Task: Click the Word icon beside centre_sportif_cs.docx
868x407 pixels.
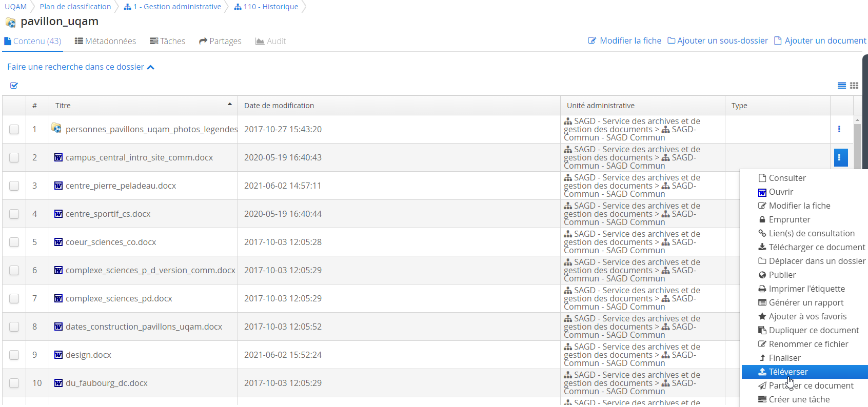Action: coord(58,214)
